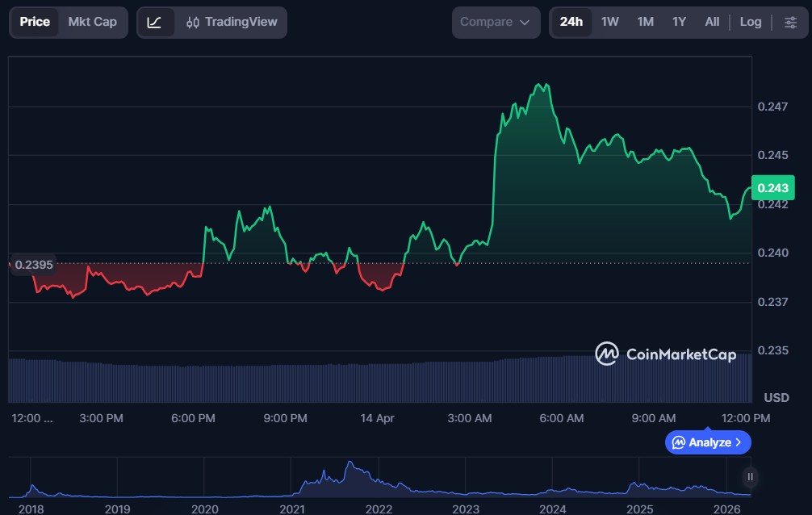This screenshot has height=515, width=812.
Task: Select the 1W time range tab
Action: point(609,22)
